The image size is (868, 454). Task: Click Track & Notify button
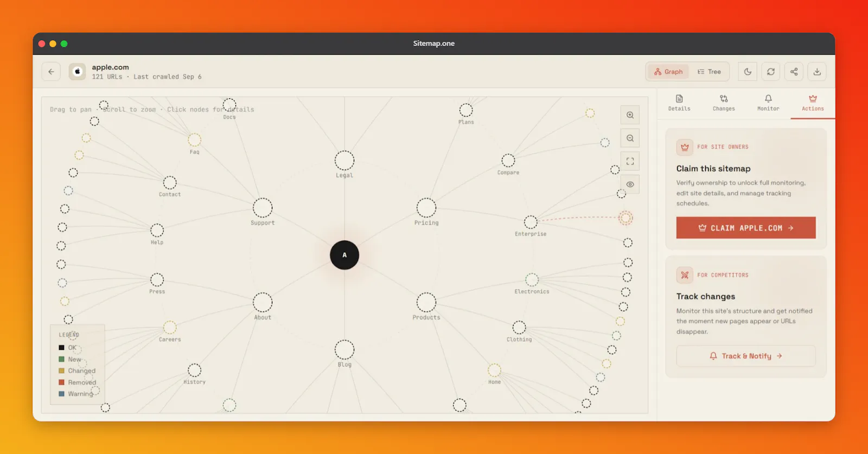[x=746, y=356]
